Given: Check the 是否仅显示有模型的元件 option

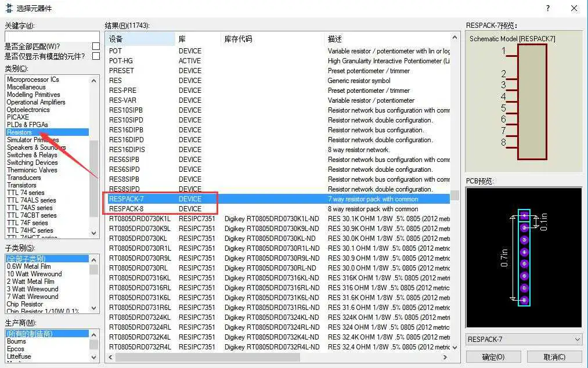Looking at the screenshot, I should (96, 56).
